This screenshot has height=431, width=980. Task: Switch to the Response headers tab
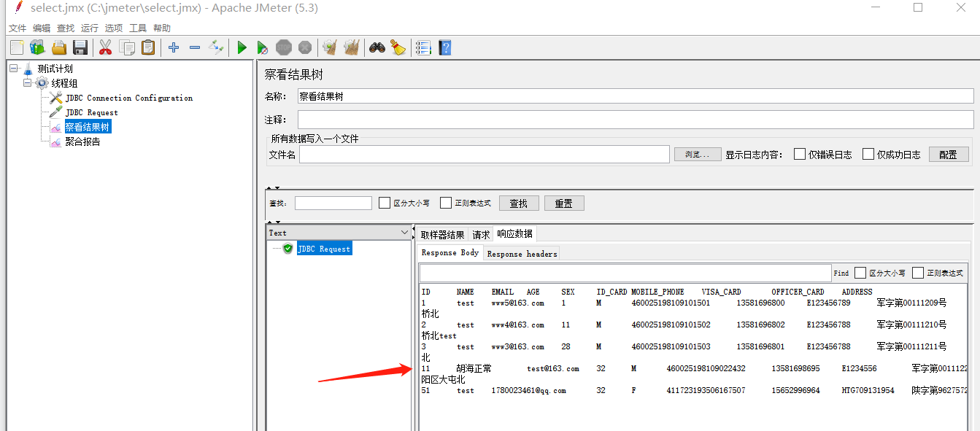click(x=522, y=254)
